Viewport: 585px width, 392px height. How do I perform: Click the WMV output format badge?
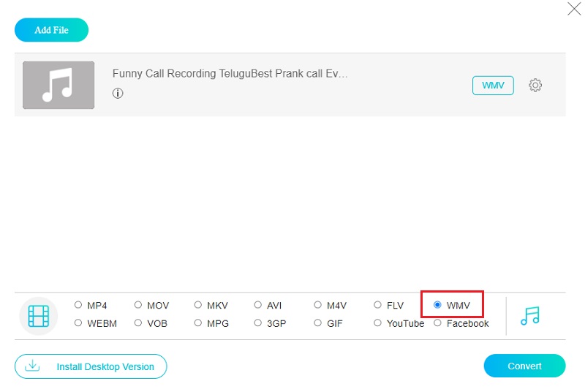493,86
